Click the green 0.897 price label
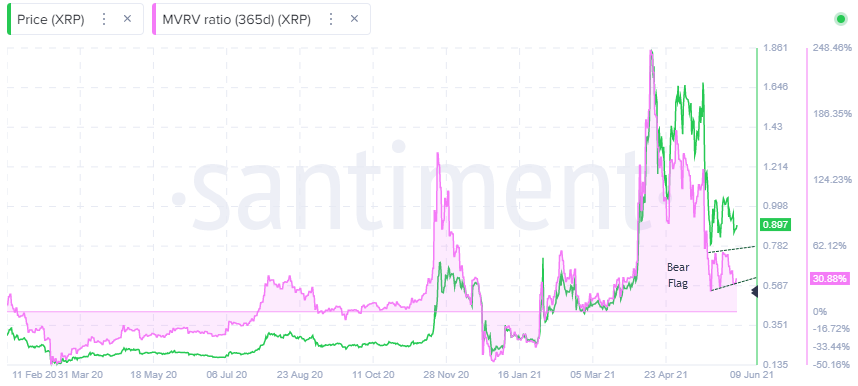Image resolution: width=858 pixels, height=386 pixels. 775,224
